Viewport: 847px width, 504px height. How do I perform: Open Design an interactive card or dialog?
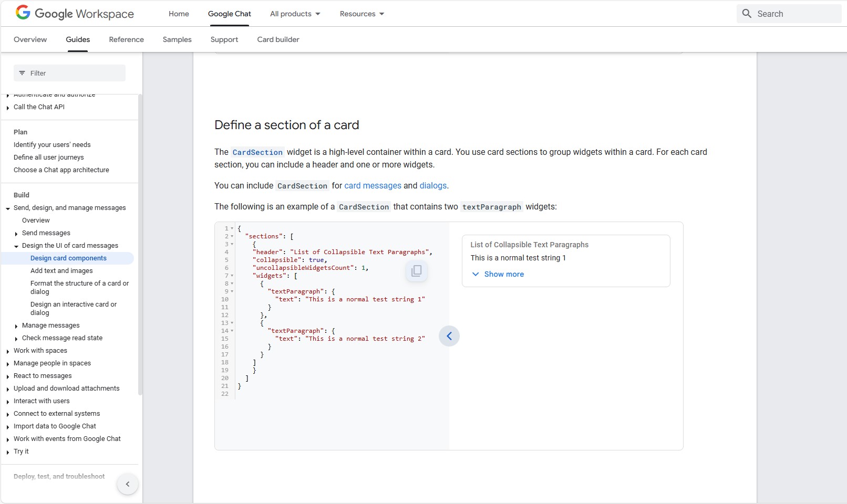(74, 308)
